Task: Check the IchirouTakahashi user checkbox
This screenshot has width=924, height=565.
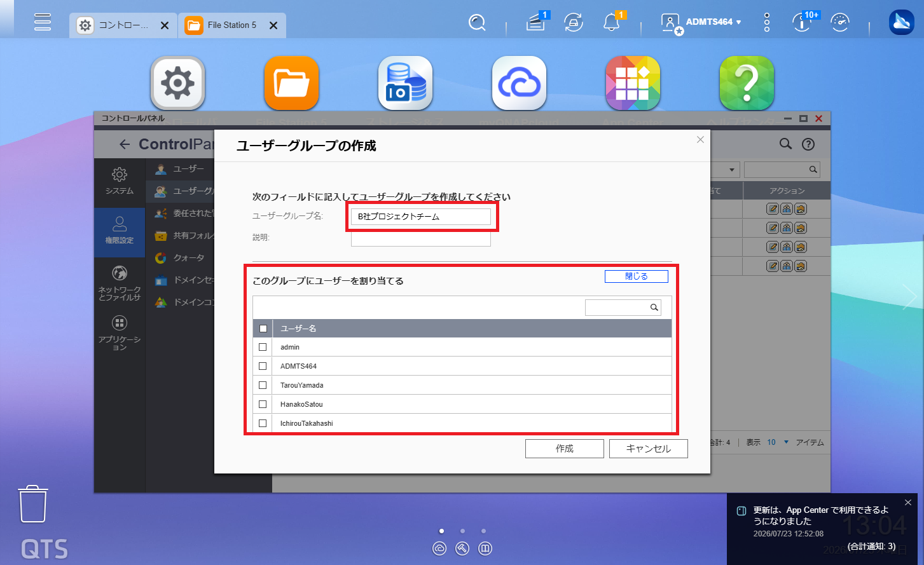Action: pyautogui.click(x=263, y=423)
